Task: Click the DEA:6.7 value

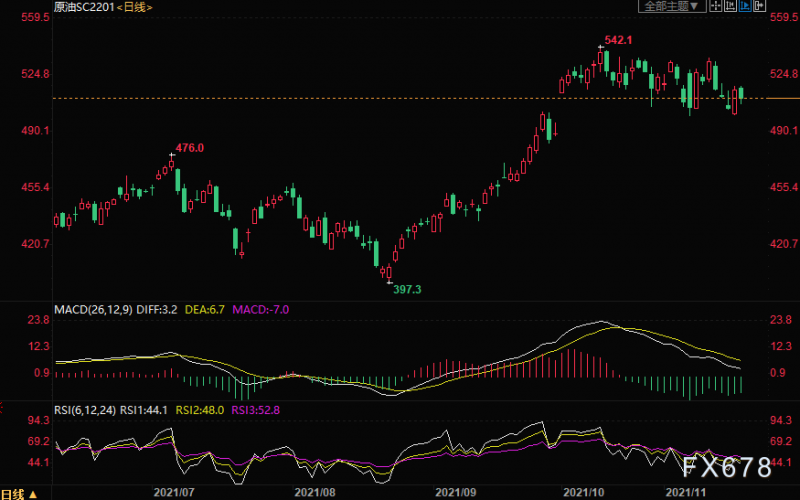Action: (205, 310)
